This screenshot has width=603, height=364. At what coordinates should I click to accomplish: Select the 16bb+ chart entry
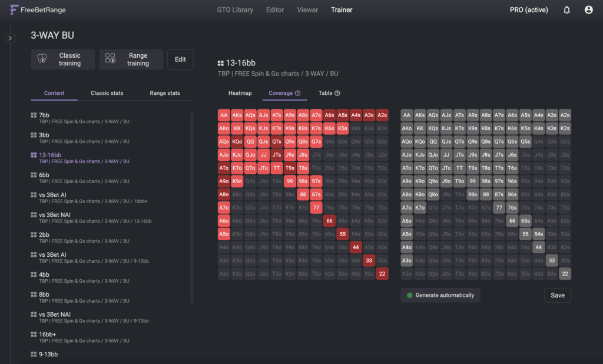click(x=48, y=334)
